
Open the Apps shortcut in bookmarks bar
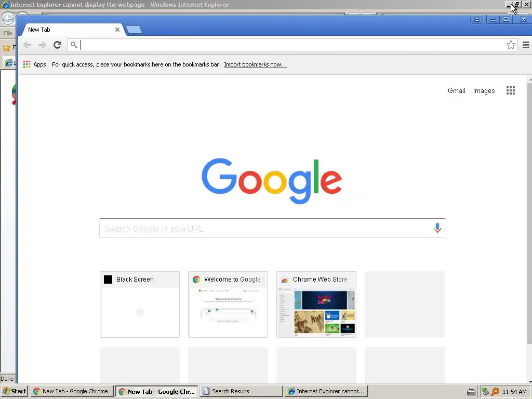pos(35,64)
